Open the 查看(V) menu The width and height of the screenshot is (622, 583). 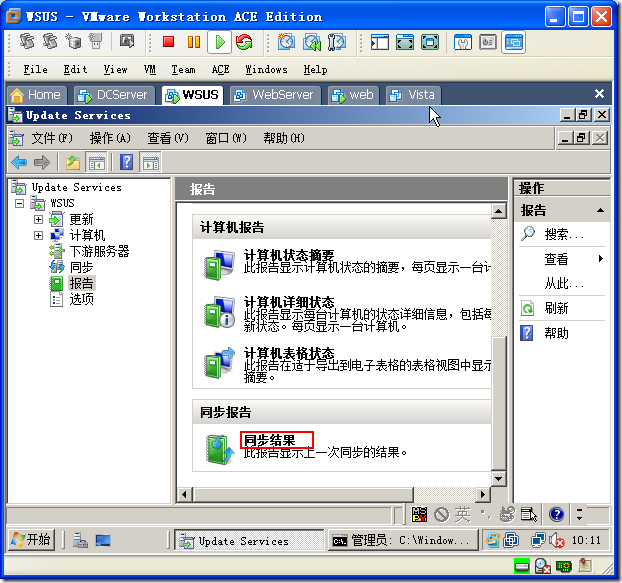pos(168,138)
